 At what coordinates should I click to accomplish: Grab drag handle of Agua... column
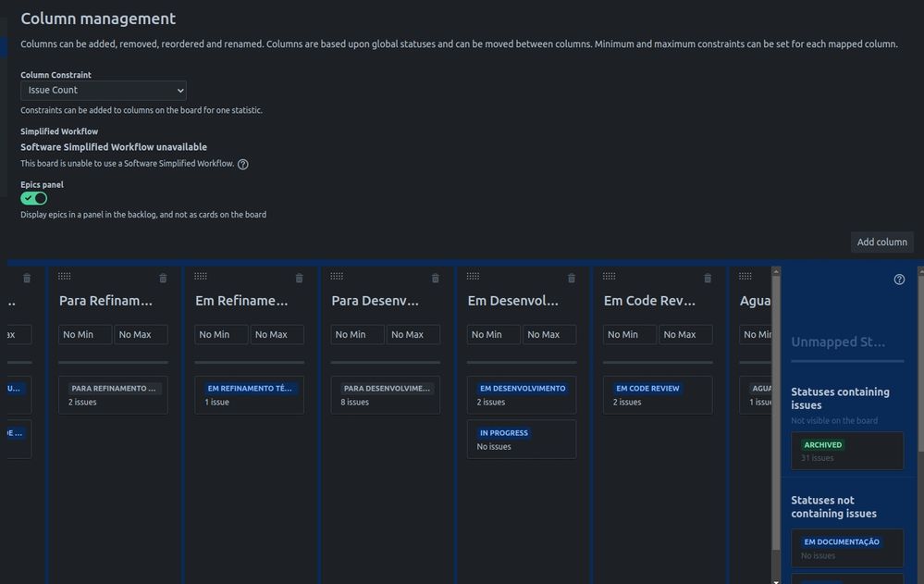pyautogui.click(x=745, y=276)
